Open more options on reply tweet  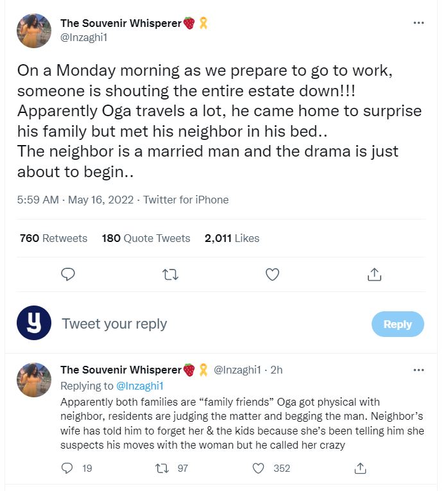coord(418,370)
